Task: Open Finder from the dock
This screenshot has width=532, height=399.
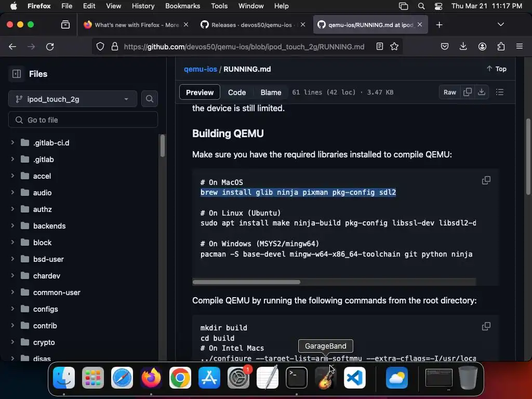Action: pyautogui.click(x=64, y=378)
